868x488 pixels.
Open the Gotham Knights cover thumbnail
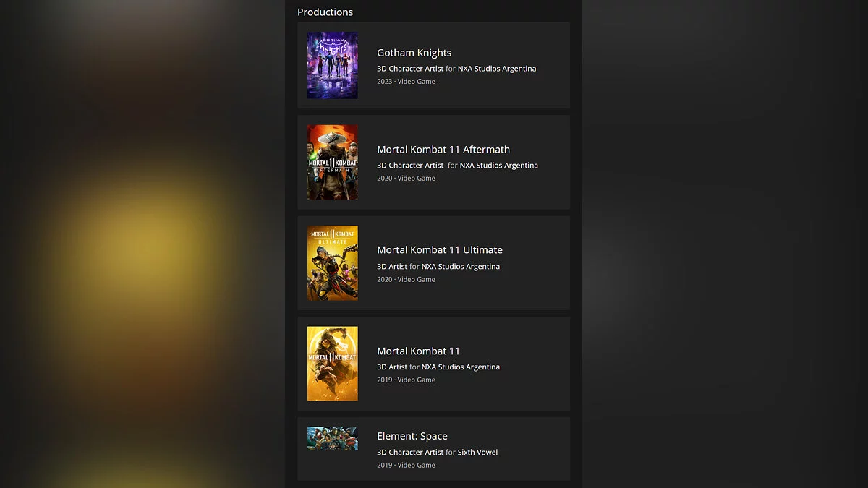332,65
